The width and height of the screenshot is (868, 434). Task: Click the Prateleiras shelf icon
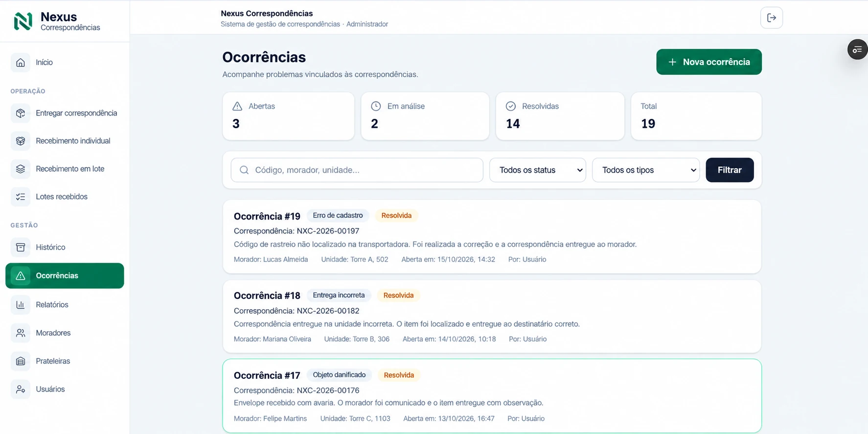click(21, 361)
